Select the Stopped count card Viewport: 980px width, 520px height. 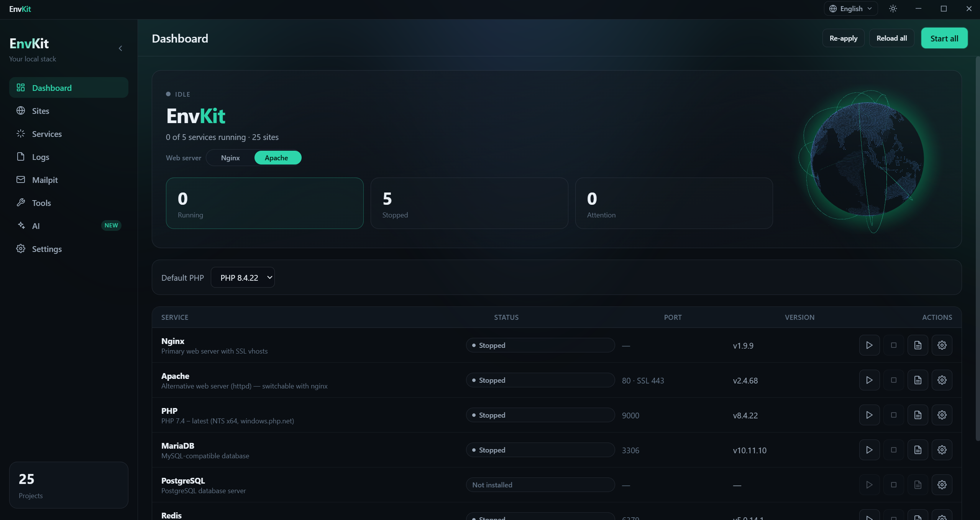point(469,203)
